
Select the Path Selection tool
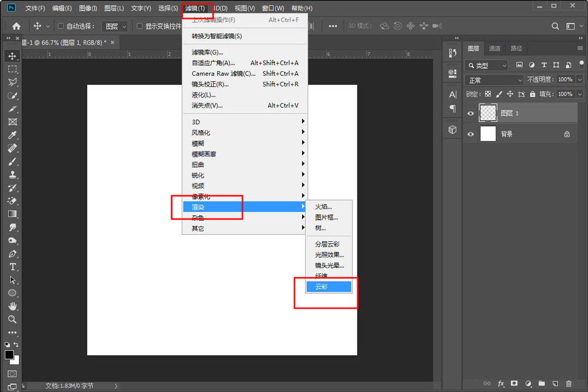12,280
